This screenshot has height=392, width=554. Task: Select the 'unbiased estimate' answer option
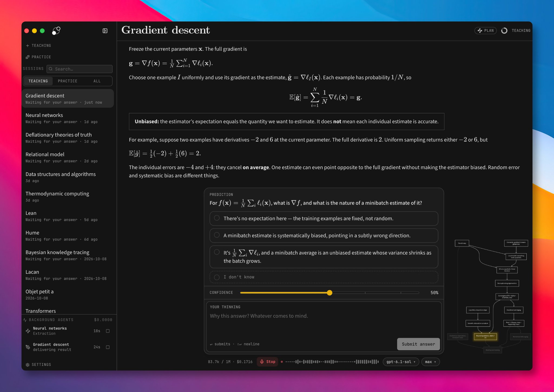(324, 257)
